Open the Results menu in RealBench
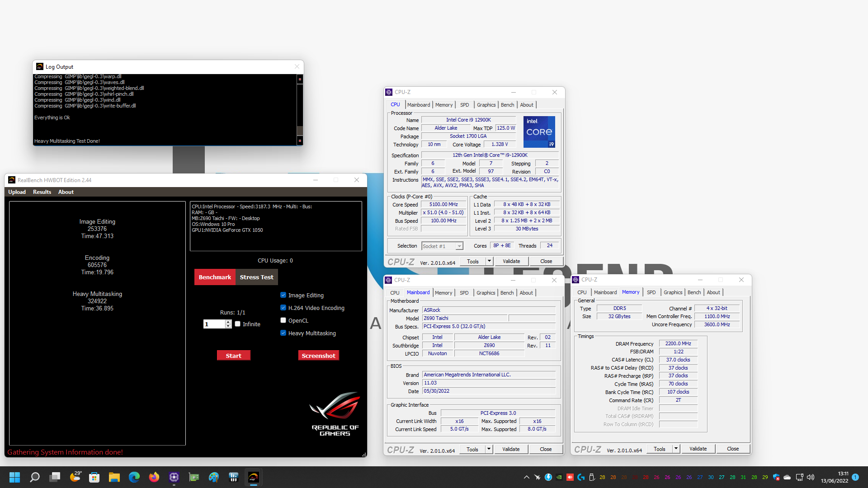868x488 pixels. 42,192
